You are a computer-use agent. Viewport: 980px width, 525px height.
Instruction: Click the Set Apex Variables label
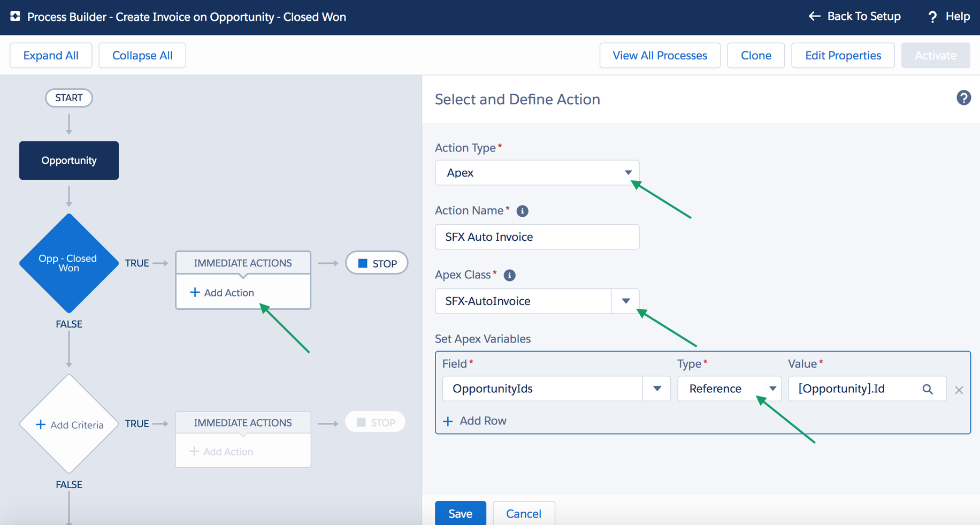(483, 339)
